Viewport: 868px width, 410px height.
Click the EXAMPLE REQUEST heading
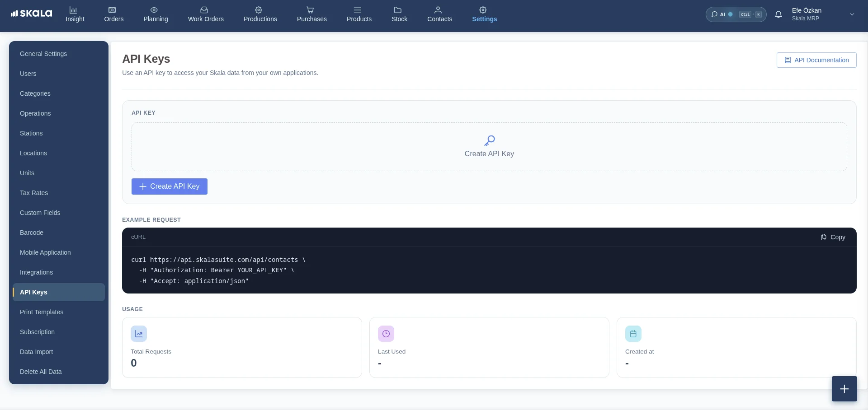(151, 220)
